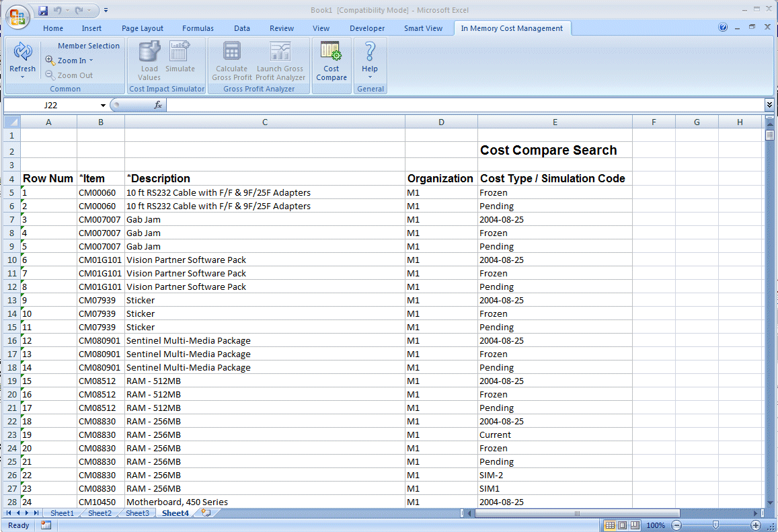This screenshot has width=778, height=532.
Task: Click the Office button logo
Action: pos(17,17)
